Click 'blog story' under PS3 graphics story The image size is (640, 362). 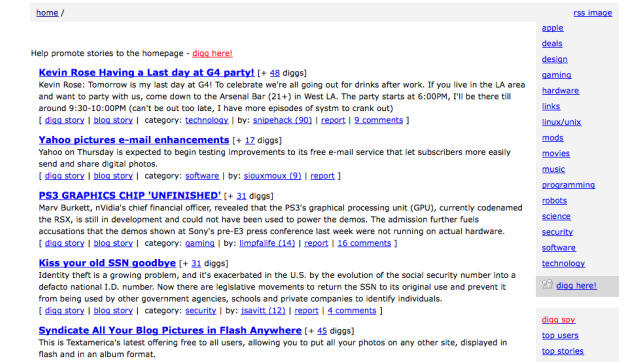point(113,243)
